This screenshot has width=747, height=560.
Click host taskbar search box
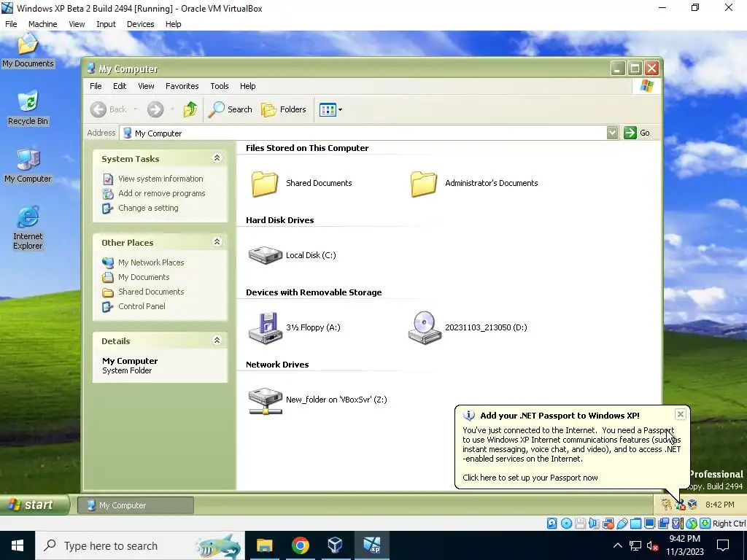click(x=139, y=545)
